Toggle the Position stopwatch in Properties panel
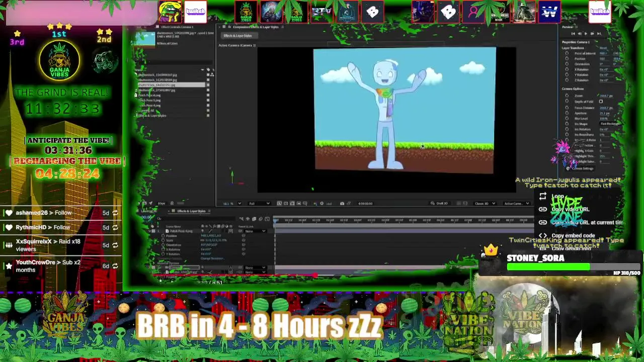The width and height of the screenshot is (644, 362). coord(567,58)
